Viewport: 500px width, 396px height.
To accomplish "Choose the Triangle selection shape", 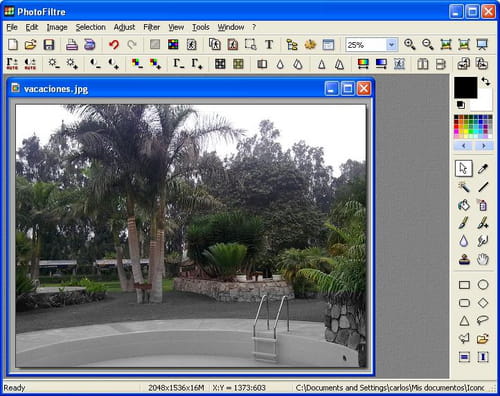I will tap(464, 321).
